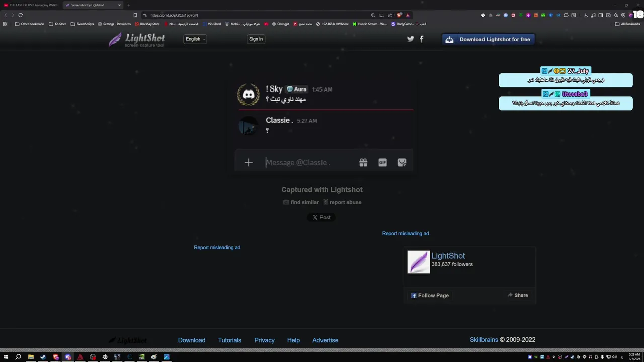Open the Ko Store bookmark folder

(58, 24)
